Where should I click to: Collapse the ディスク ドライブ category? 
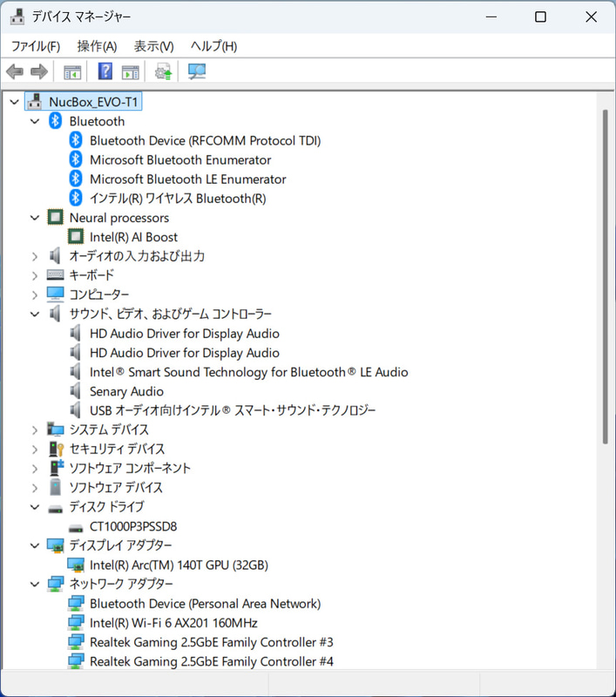(x=35, y=507)
